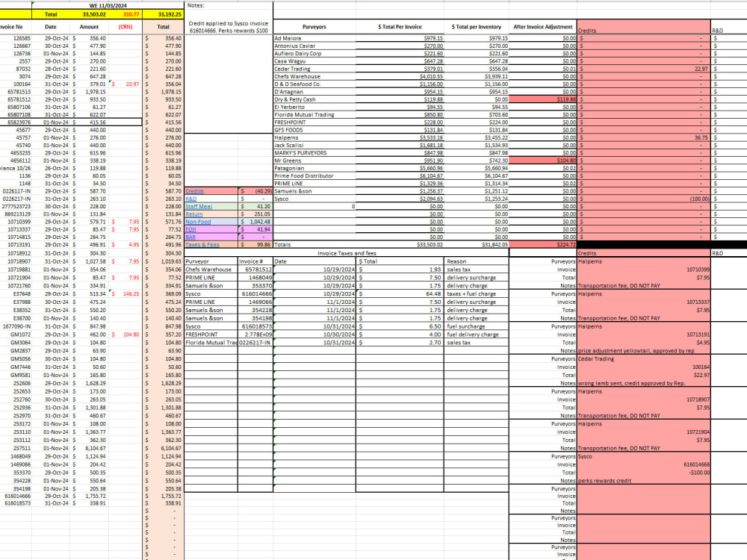Select the Amount column header
This screenshot has width=747, height=560.
[89, 27]
